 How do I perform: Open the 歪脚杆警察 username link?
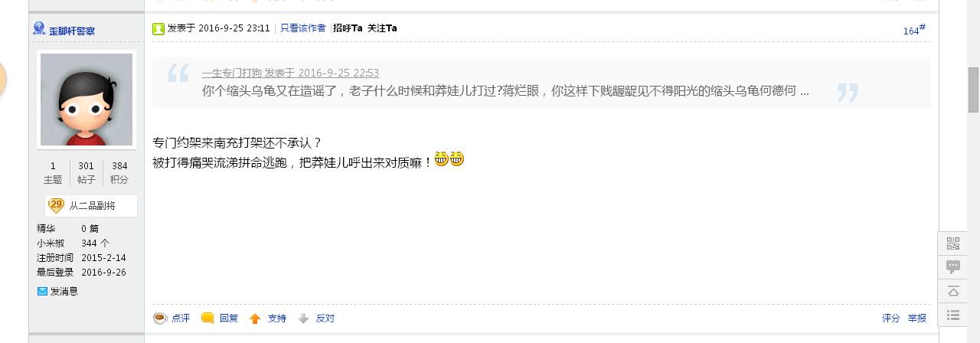point(72,31)
